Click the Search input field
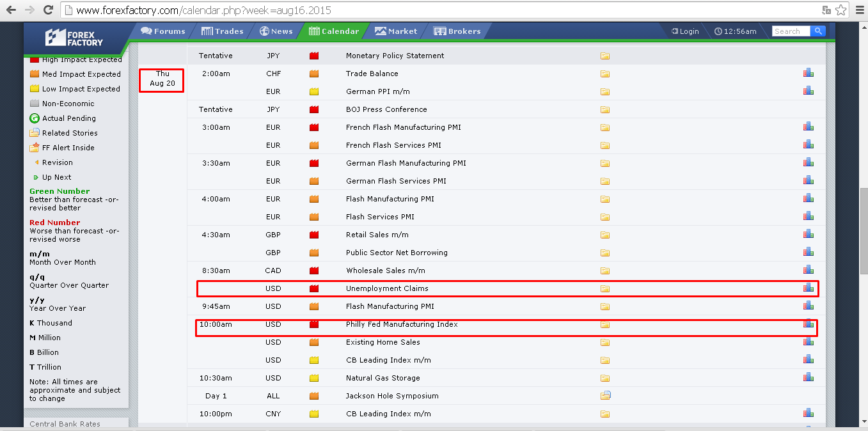The width and height of the screenshot is (868, 431). point(791,31)
